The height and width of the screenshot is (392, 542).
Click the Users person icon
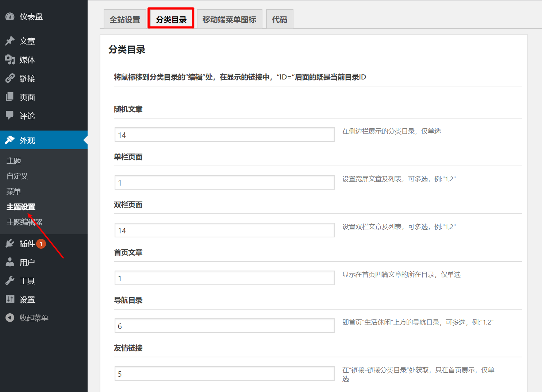pyautogui.click(x=10, y=262)
